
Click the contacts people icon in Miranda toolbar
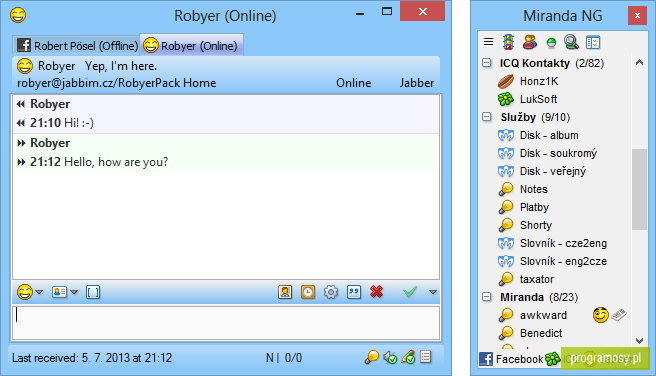[530, 42]
